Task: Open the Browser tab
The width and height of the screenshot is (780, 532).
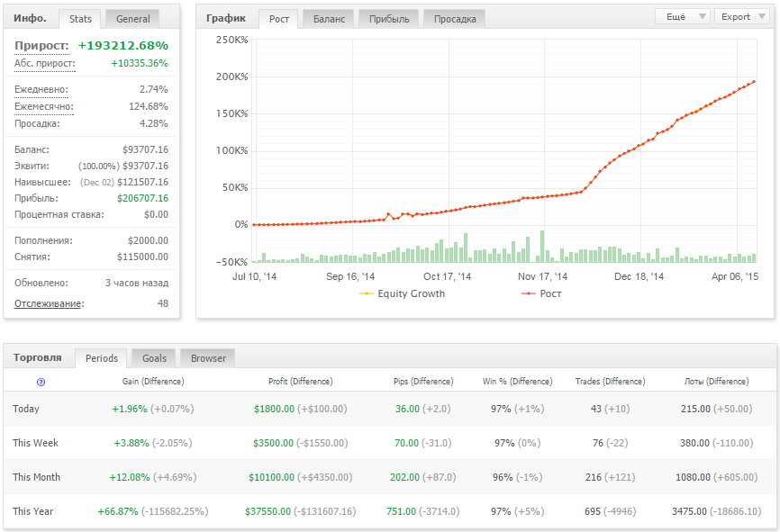Action: [x=208, y=358]
